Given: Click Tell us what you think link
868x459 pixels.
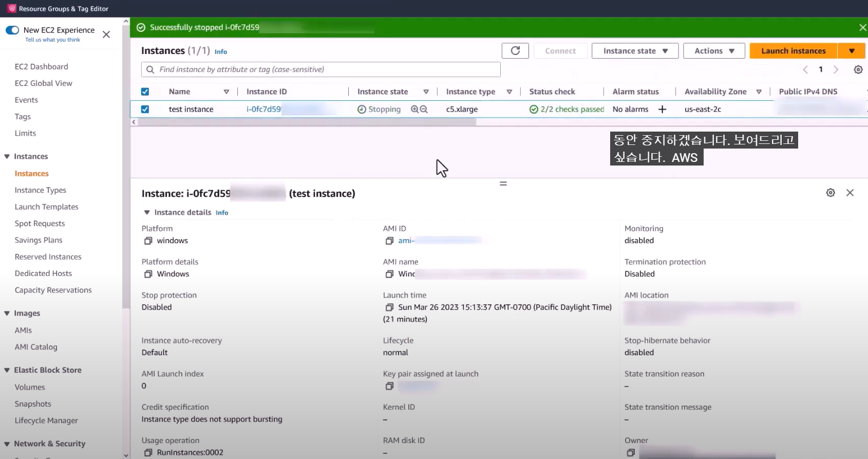Looking at the screenshot, I should [53, 40].
